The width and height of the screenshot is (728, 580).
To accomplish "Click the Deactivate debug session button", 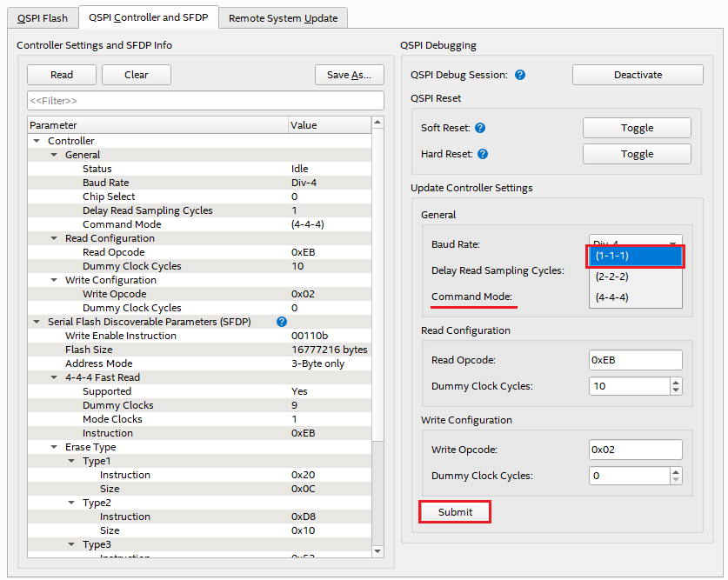I will click(638, 75).
